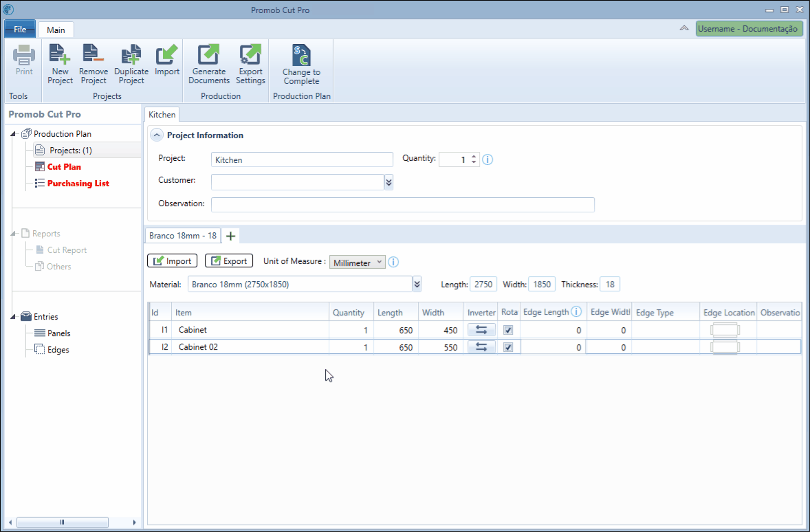Open Cut Plan in the tree

[x=64, y=167]
